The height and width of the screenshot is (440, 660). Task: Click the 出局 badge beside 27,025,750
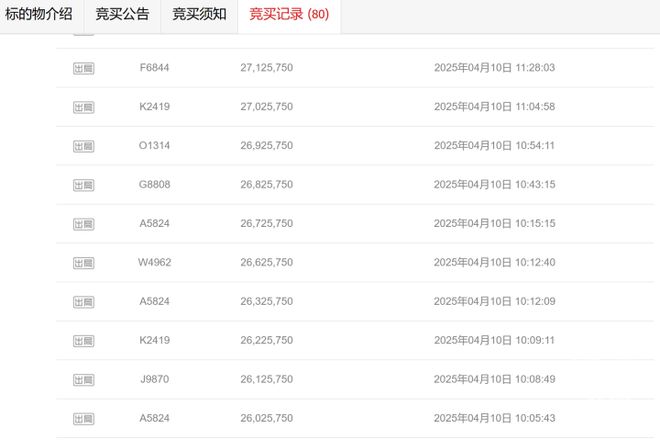(x=84, y=107)
